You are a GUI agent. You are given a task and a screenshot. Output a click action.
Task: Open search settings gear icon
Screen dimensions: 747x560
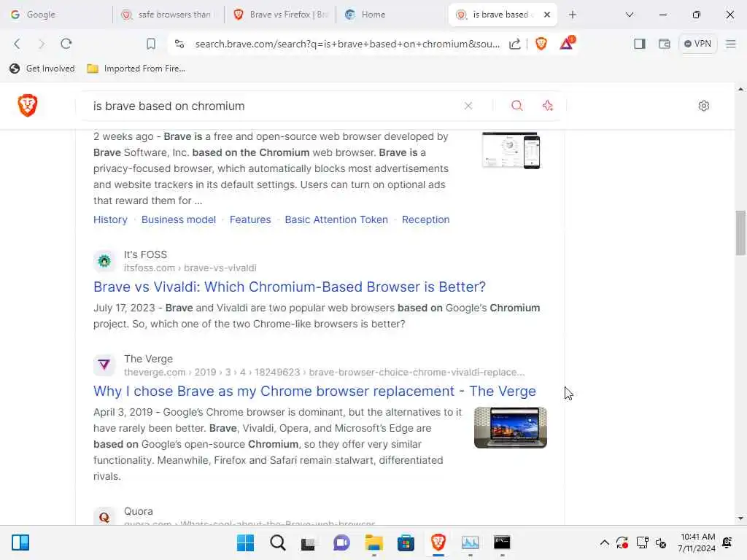click(x=704, y=106)
